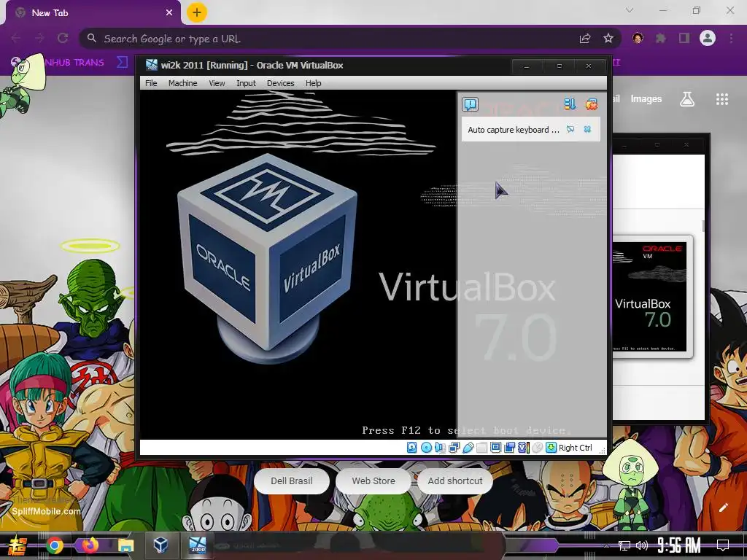Click the network adapters status bar indicator
The image size is (747, 560).
coord(454,448)
